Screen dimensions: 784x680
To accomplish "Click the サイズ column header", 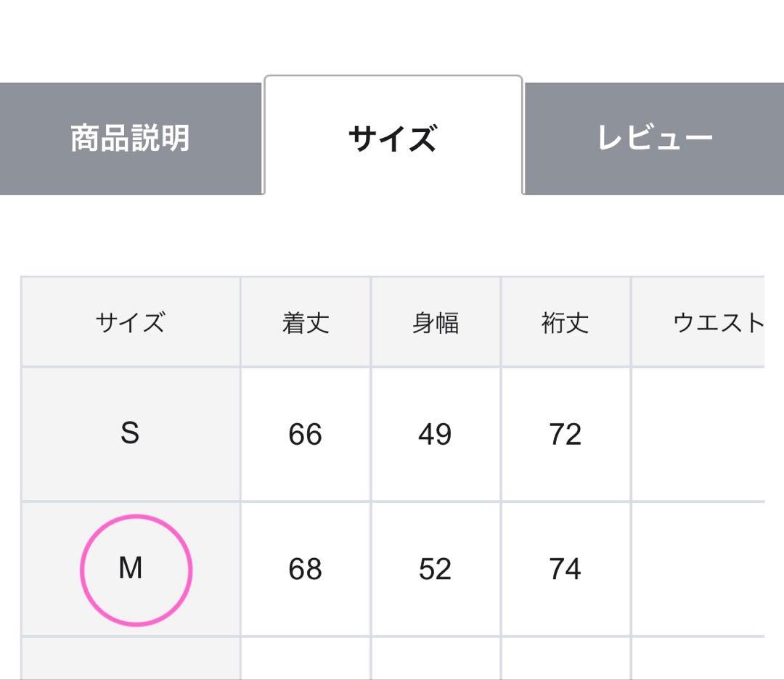I will (131, 322).
